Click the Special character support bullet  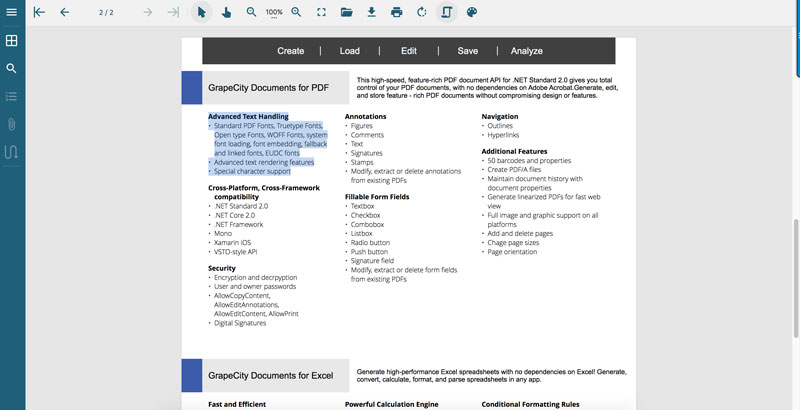[253, 171]
